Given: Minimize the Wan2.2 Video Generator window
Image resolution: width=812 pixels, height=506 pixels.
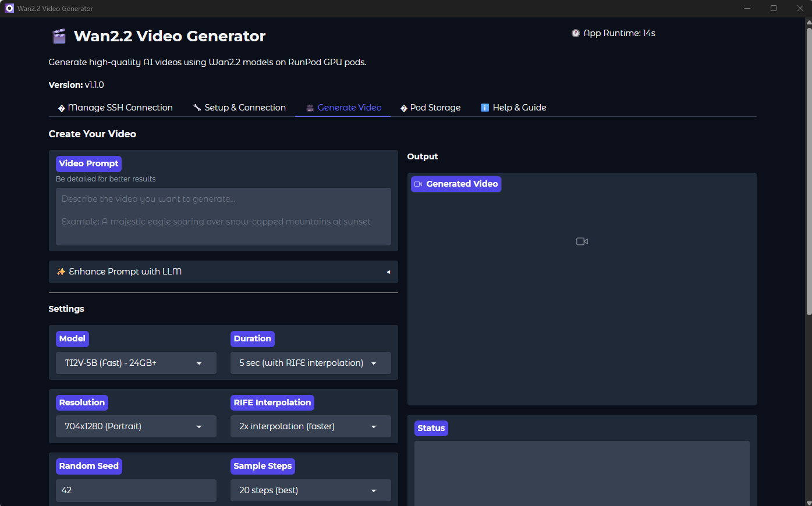Looking at the screenshot, I should click(x=747, y=8).
